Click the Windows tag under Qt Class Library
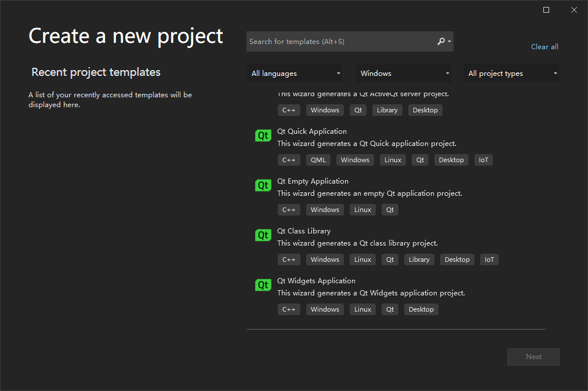 (325, 260)
